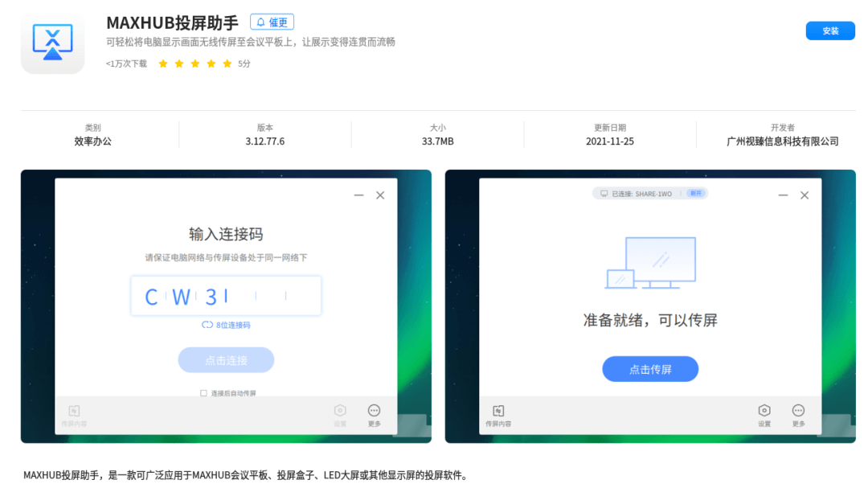This screenshot has height=484, width=868.
Task: Click the app tagline about 无线传屏至会议平板
Action: coord(251,42)
